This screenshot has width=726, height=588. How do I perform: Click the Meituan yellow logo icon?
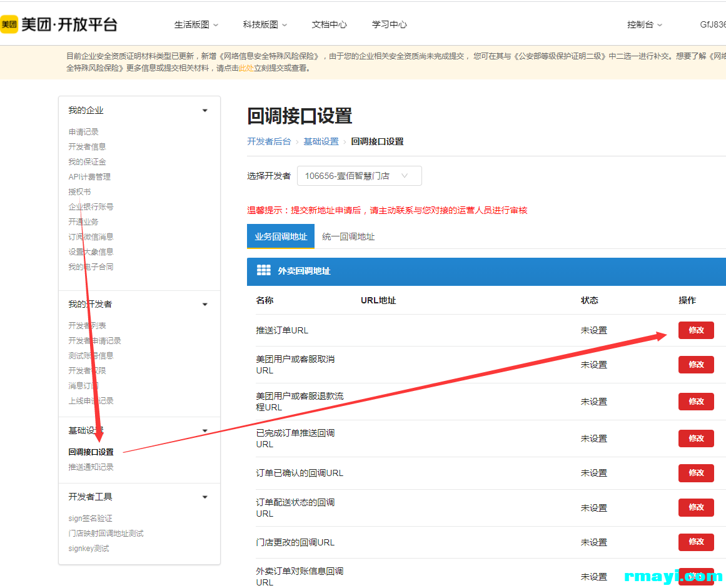(8, 24)
